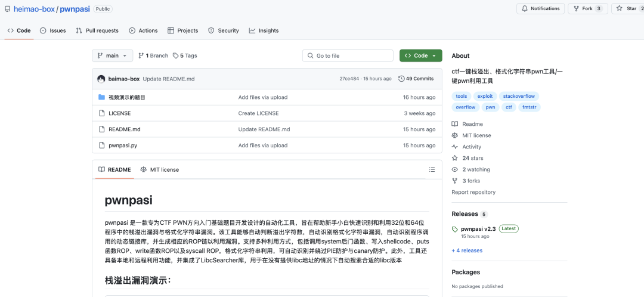Click the Notifications bell button
This screenshot has height=297, width=644.
tap(540, 8)
